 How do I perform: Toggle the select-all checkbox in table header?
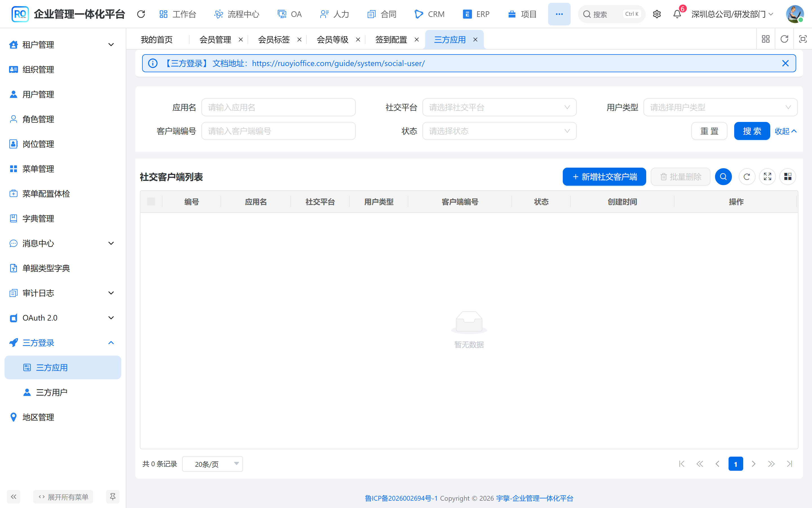pyautogui.click(x=151, y=202)
